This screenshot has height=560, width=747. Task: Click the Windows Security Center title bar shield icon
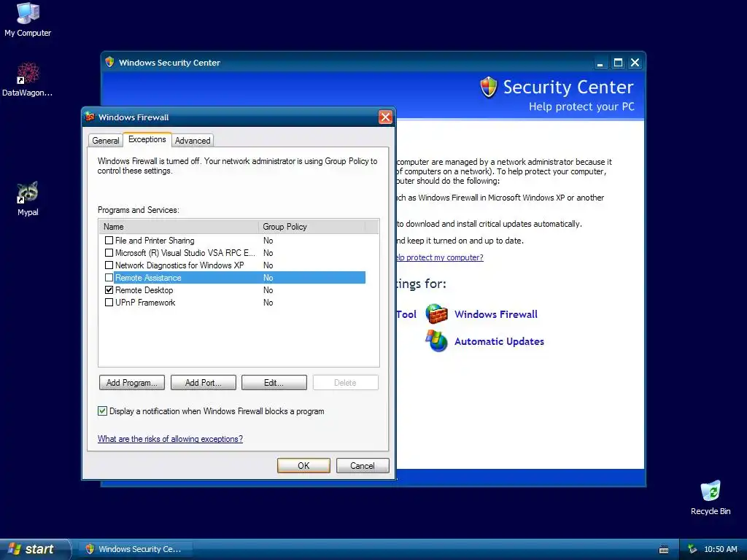pos(109,63)
